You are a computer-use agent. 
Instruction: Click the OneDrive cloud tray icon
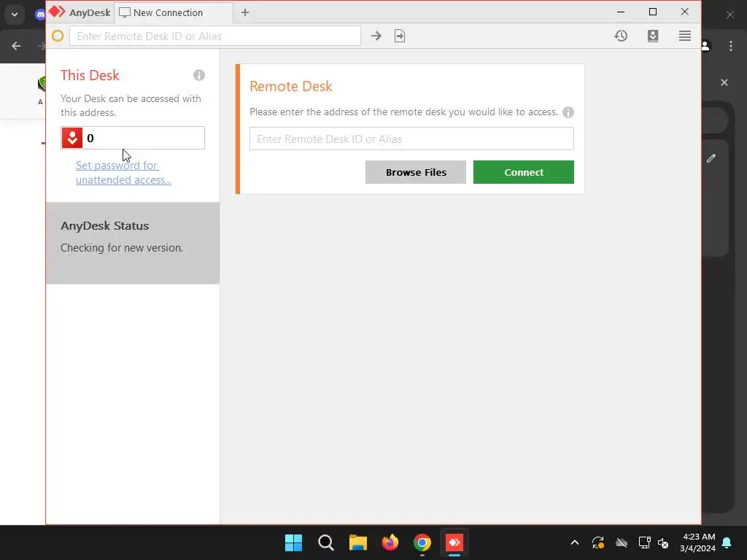[622, 542]
